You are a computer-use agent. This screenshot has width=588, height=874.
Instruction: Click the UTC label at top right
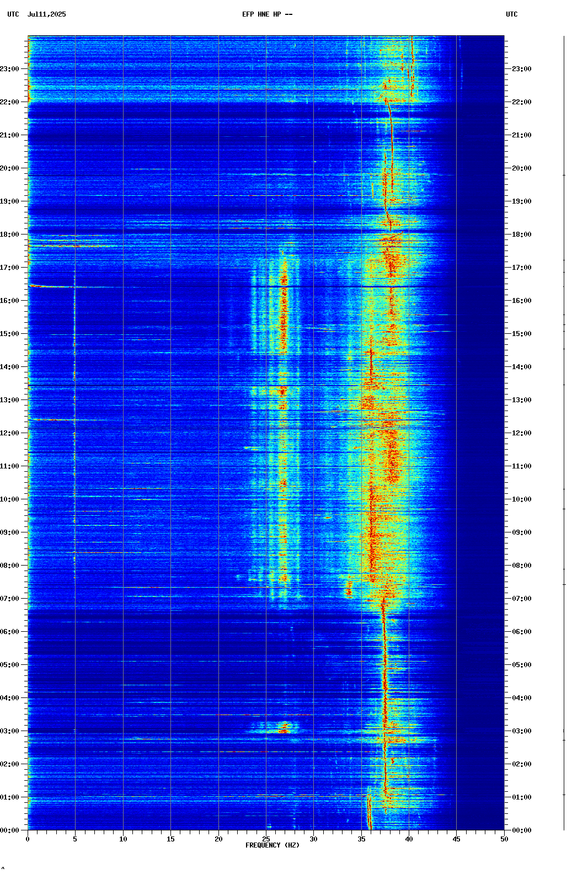pos(512,14)
